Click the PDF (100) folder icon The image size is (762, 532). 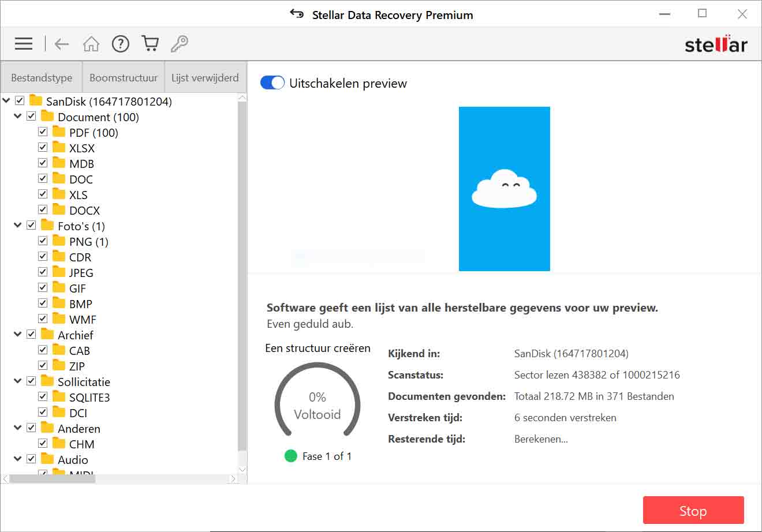point(59,132)
